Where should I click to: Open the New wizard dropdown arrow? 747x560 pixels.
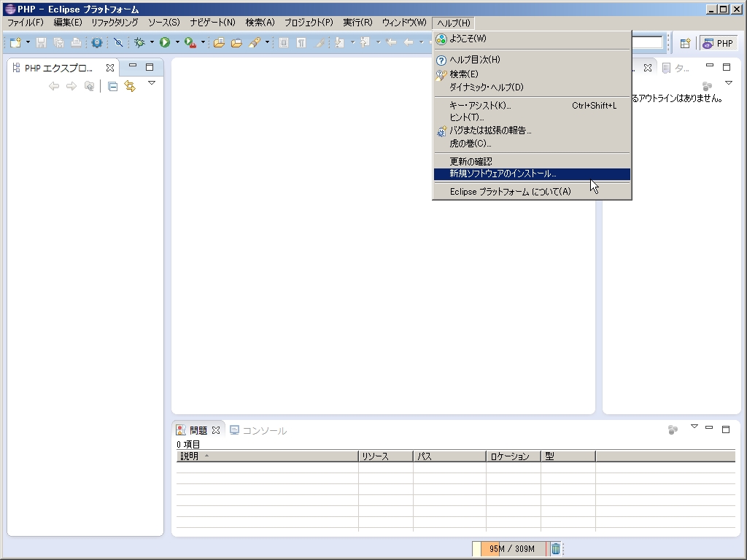[28, 42]
